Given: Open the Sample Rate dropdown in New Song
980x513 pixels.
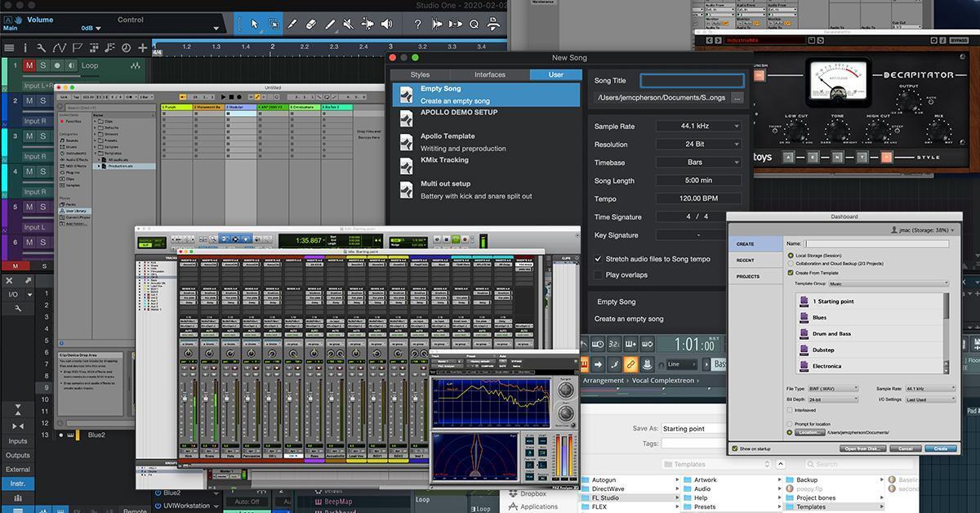Looking at the screenshot, I should pos(698,126).
